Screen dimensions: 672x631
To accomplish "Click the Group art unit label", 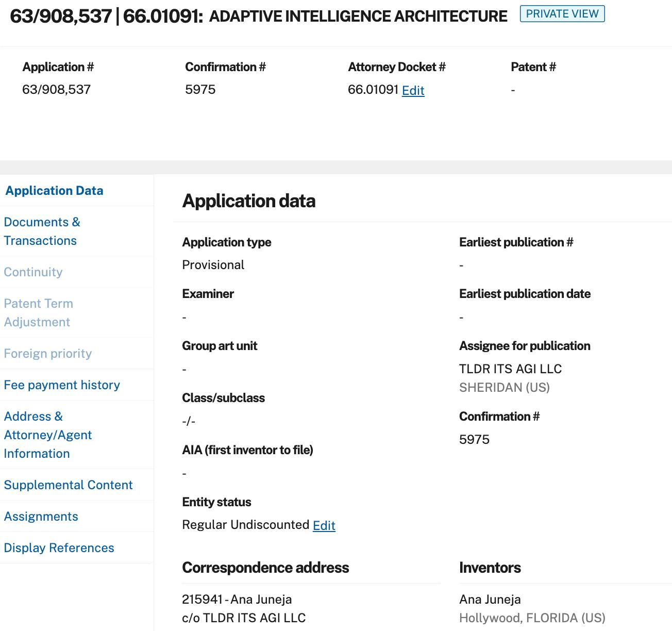I will [220, 346].
